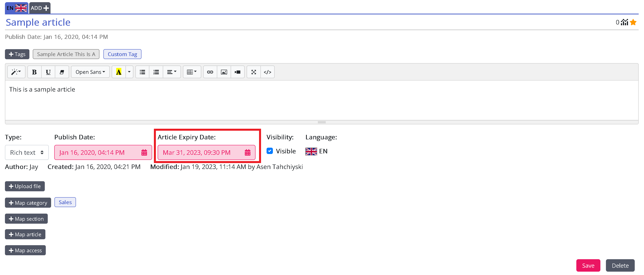The width and height of the screenshot is (644, 275).
Task: Click the eraser remove-format icon
Action: (62, 72)
